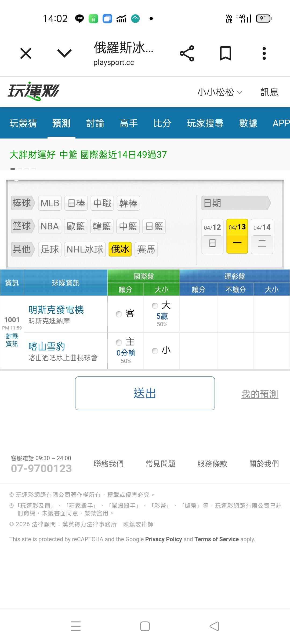
Task: Switch to the 討論 tab
Action: click(95, 123)
